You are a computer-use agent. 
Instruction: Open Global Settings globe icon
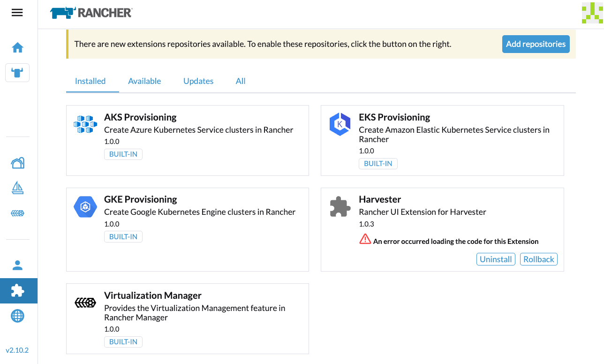17,316
